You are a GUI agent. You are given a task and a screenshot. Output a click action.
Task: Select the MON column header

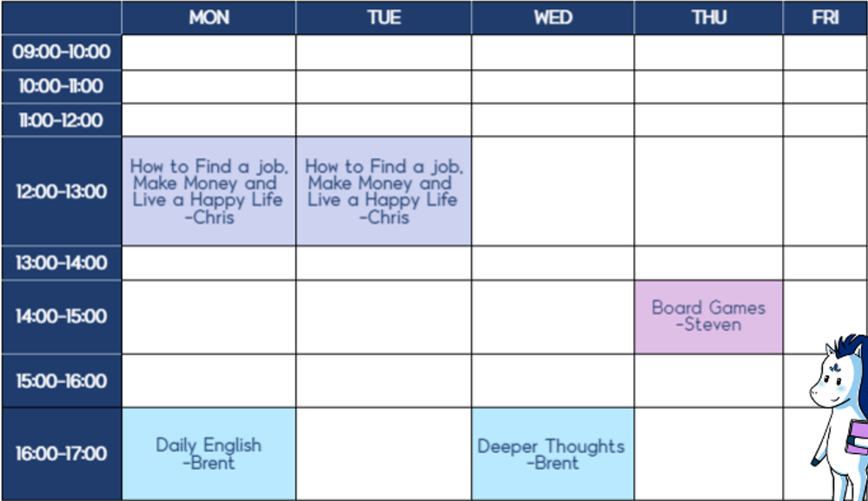[x=209, y=17]
